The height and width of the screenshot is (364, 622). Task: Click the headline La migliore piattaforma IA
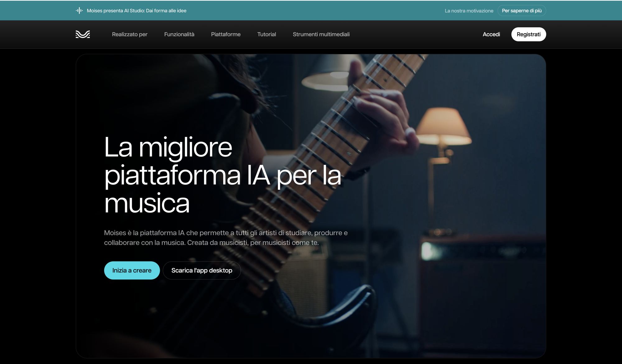pyautogui.click(x=223, y=175)
